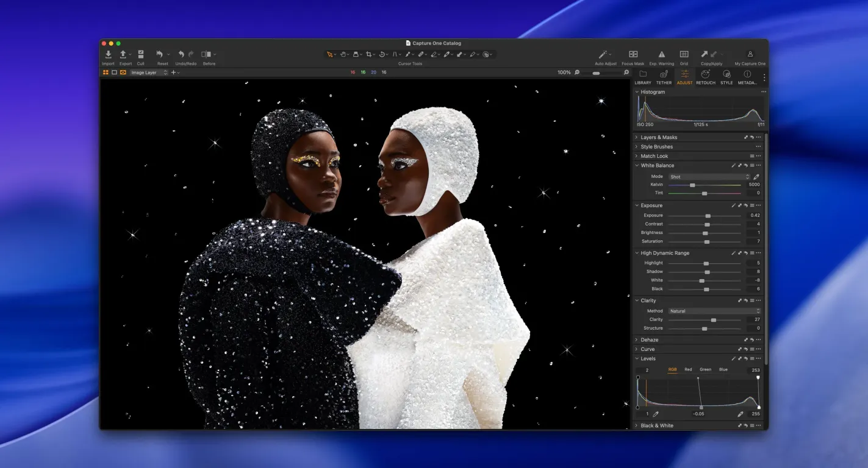Click the Auto Adjust wand icon
868x468 pixels.
pos(602,54)
